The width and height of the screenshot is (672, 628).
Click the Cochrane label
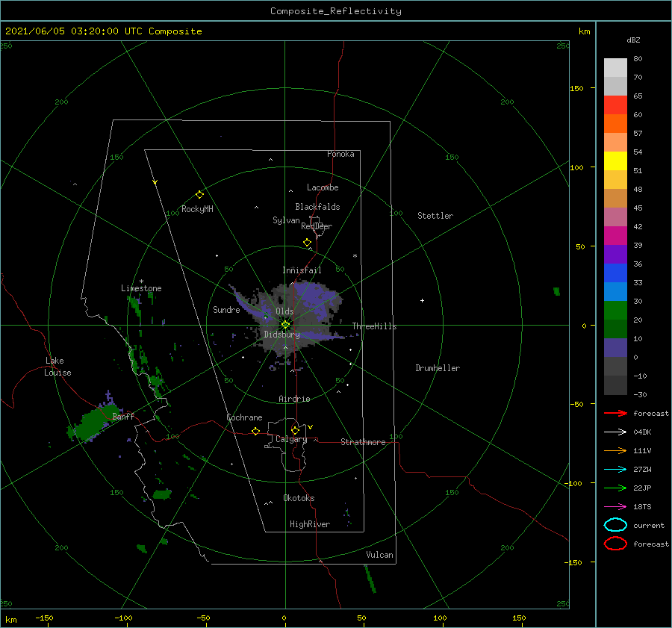pyautogui.click(x=244, y=417)
